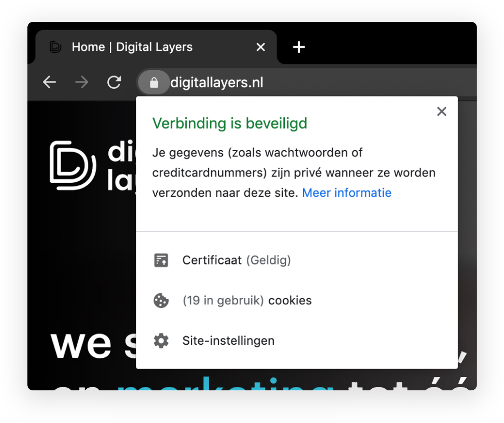Image resolution: width=504 pixels, height=423 pixels.
Task: Click the tab favicon for Digital Layers
Action: pos(55,47)
